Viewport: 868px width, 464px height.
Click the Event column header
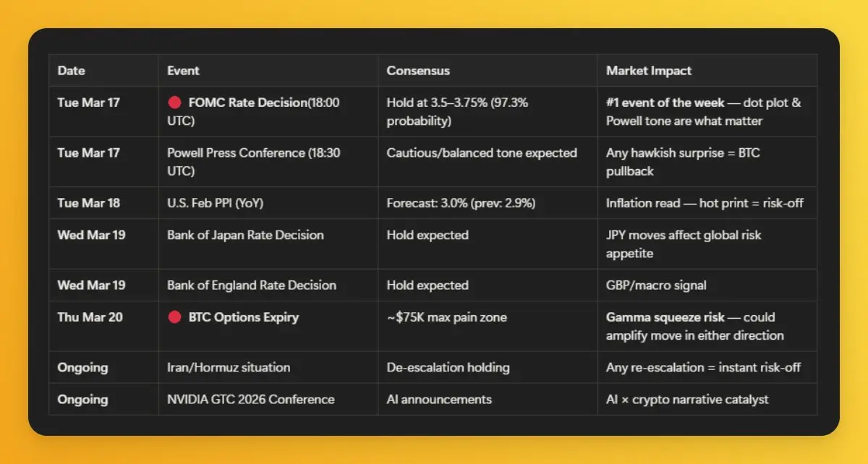pos(183,71)
